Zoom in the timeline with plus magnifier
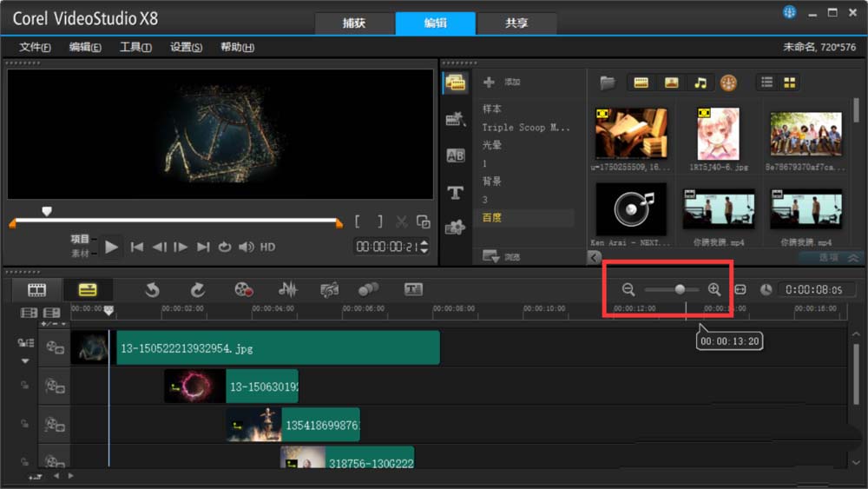Image resolution: width=868 pixels, height=489 pixels. point(714,289)
